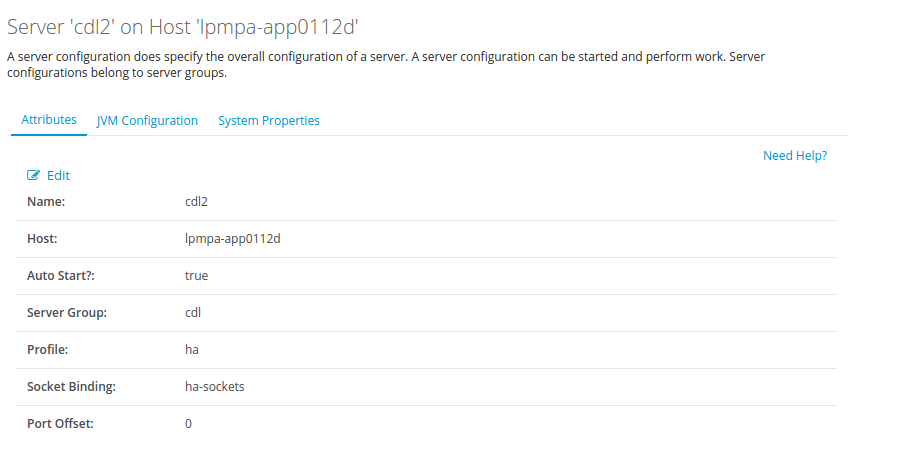
Task: Click the Name: field label
Action: (46, 201)
